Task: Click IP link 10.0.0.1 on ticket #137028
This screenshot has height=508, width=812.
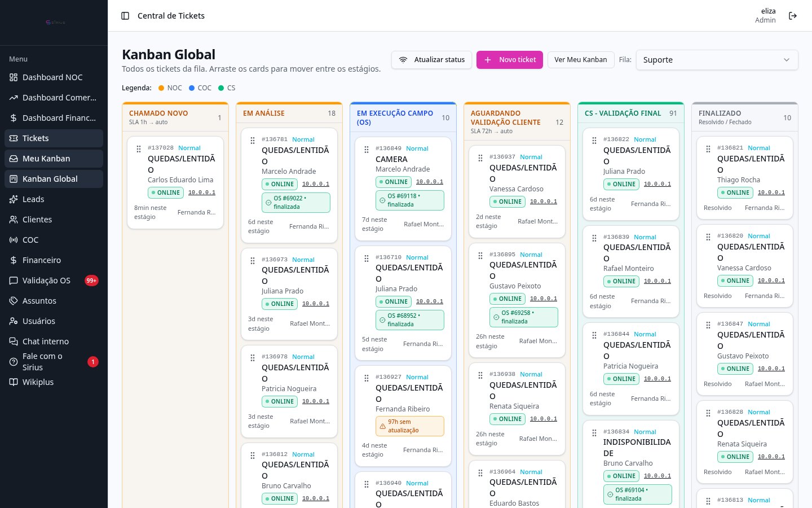Action: (202, 192)
